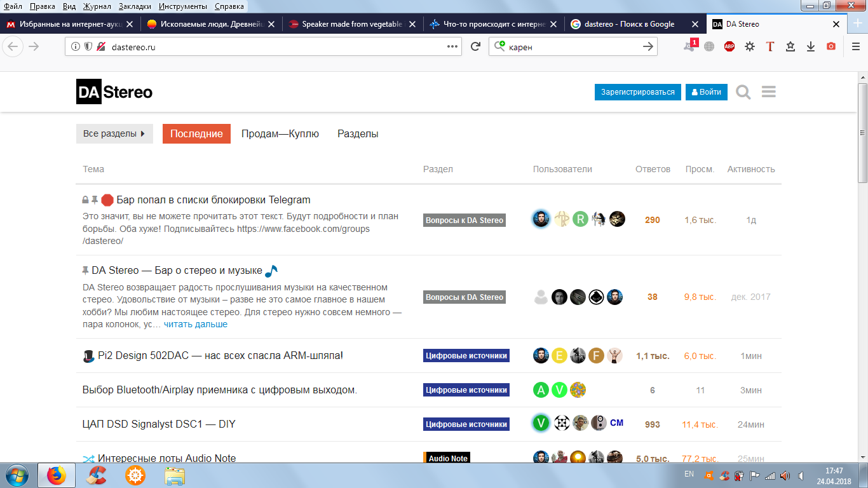Image resolution: width=868 pixels, height=488 pixels.
Task: Click the 290 replies count
Action: (653, 220)
